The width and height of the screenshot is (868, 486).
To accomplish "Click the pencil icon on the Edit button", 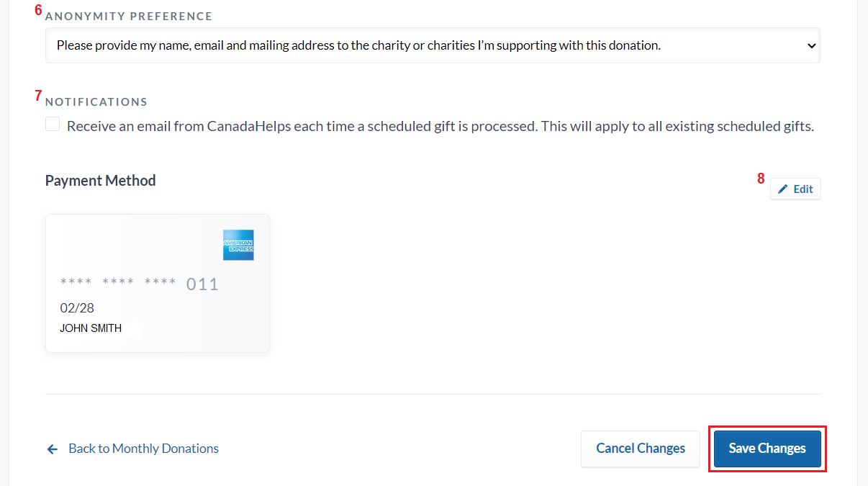I will [782, 189].
